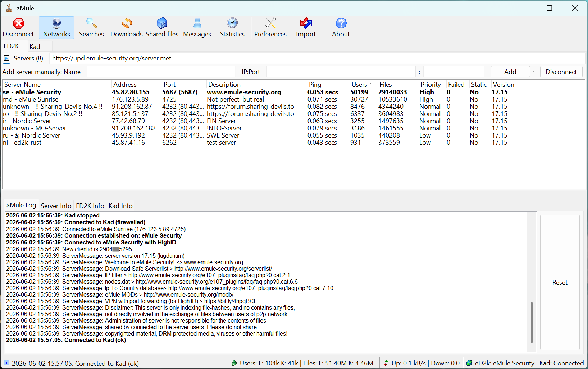Open the Kad Info tab
The width and height of the screenshot is (588, 369).
click(120, 206)
